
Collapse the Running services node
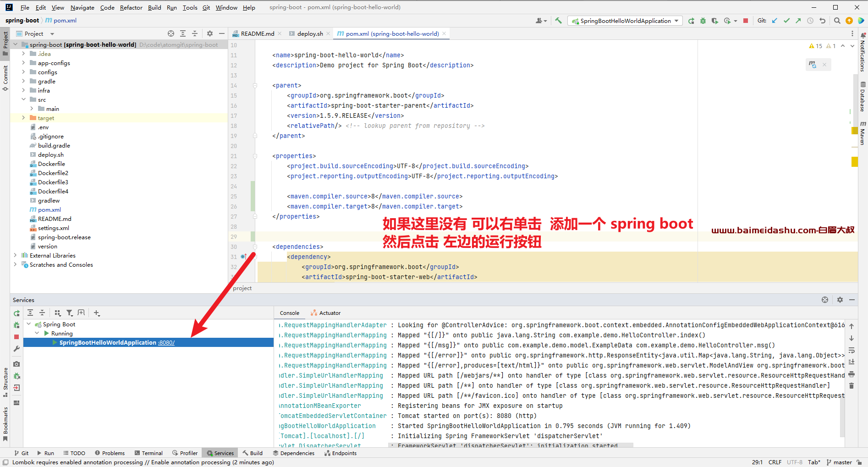point(37,333)
